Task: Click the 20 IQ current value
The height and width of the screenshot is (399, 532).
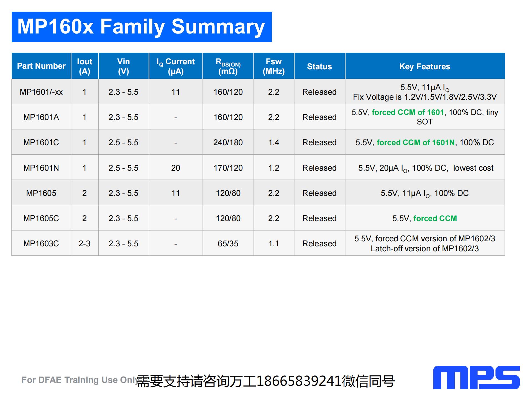Action: 176,168
